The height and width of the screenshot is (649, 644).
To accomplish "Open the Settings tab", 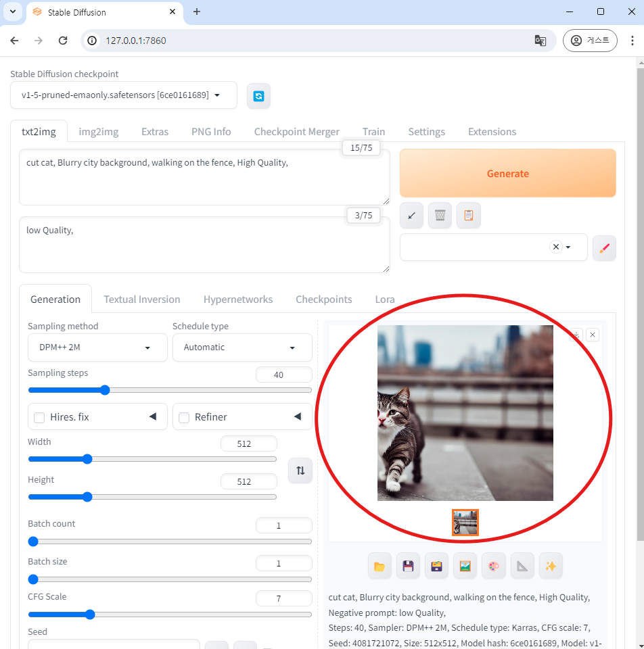I will click(427, 132).
